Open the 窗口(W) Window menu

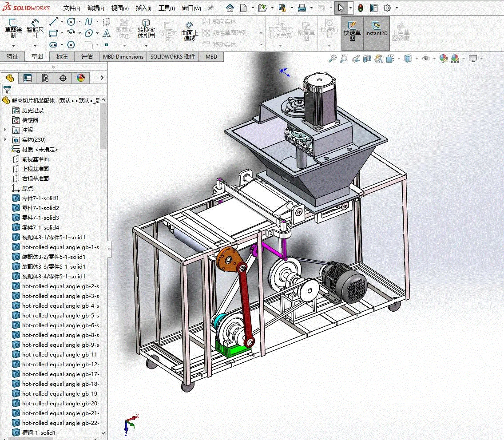click(191, 8)
